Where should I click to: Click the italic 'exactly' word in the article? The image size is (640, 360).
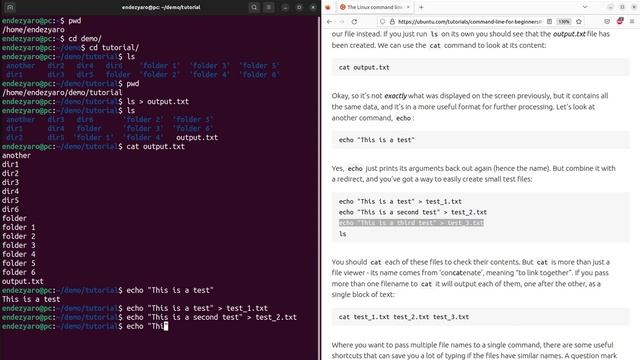point(396,96)
